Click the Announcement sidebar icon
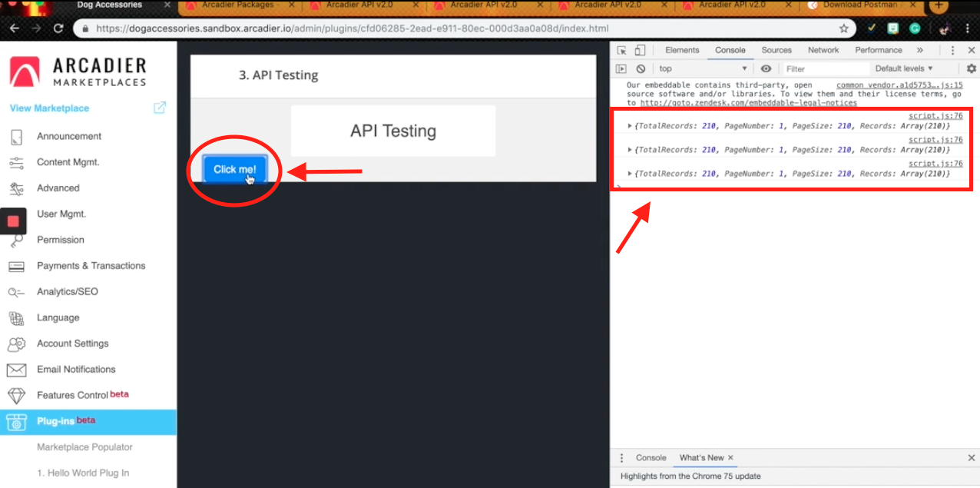The width and height of the screenshot is (980, 488). click(x=16, y=137)
